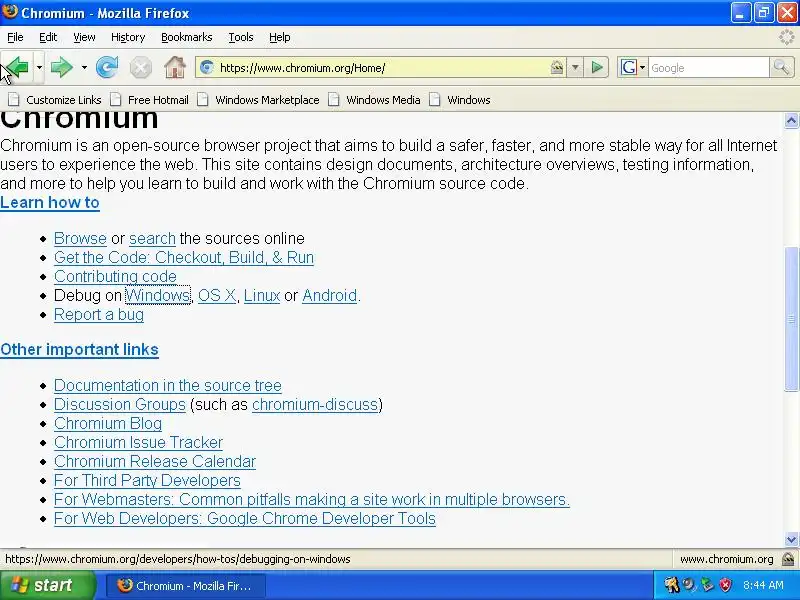Image resolution: width=800 pixels, height=600 pixels.
Task: Click the scrollbar down arrow
Action: pos(791,539)
